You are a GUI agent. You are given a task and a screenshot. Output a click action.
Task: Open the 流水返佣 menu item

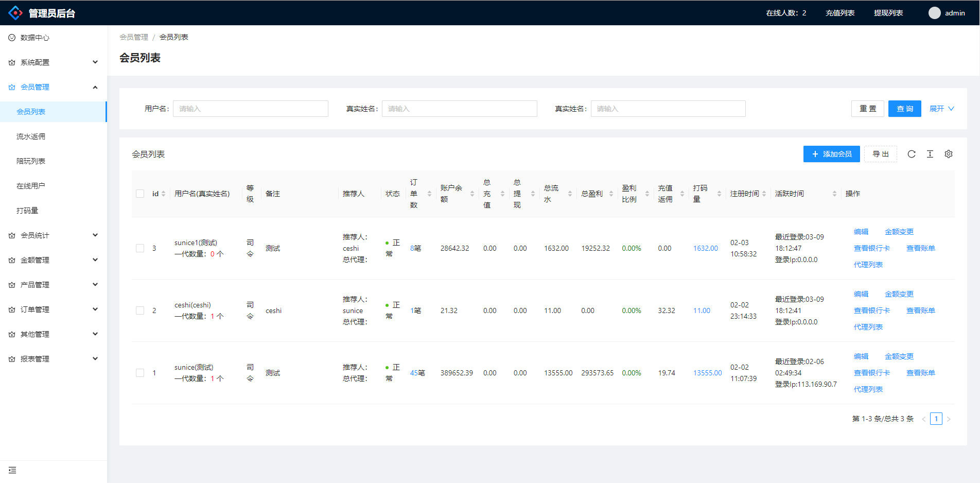pyautogui.click(x=31, y=136)
